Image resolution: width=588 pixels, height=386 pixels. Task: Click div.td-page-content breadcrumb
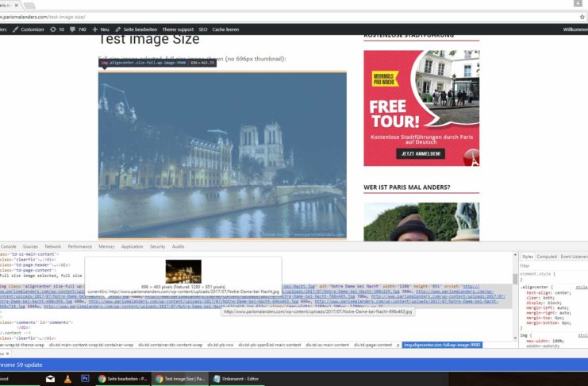[x=373, y=345]
